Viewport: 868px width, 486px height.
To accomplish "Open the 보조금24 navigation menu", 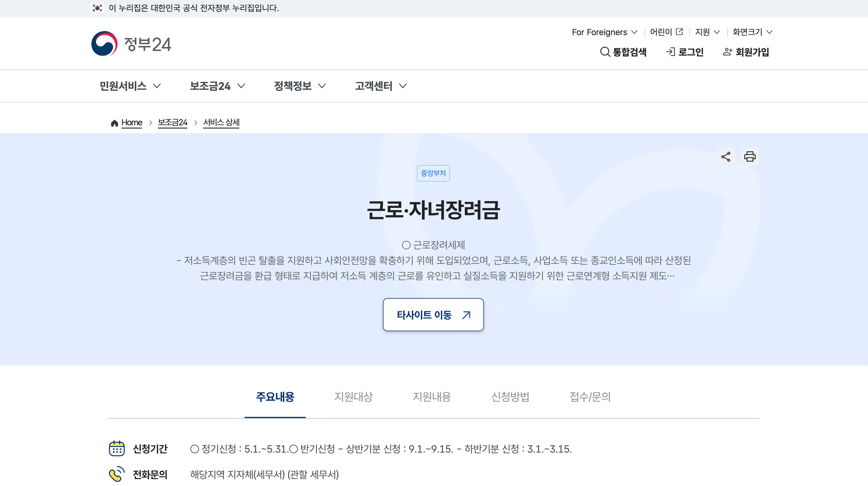I will pos(217,86).
